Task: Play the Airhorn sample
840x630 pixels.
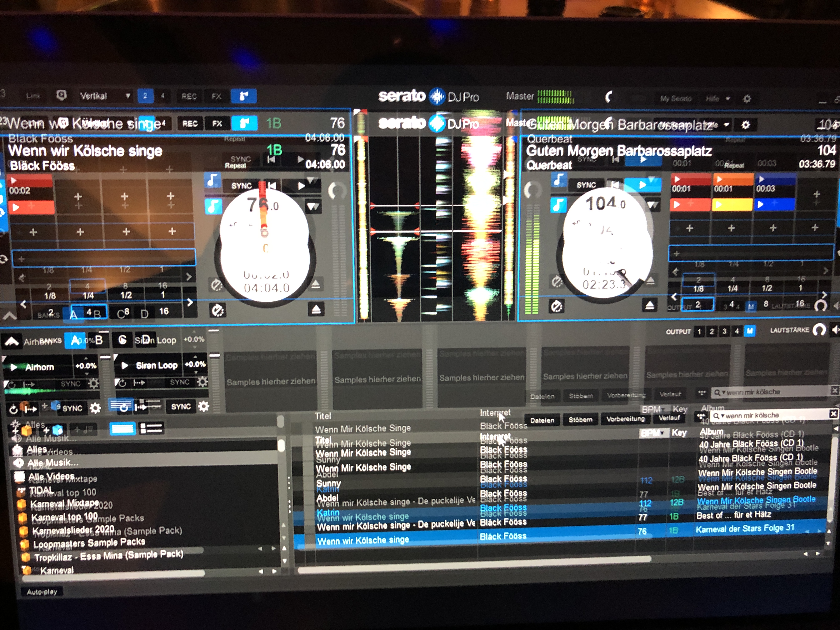Action: [x=14, y=367]
